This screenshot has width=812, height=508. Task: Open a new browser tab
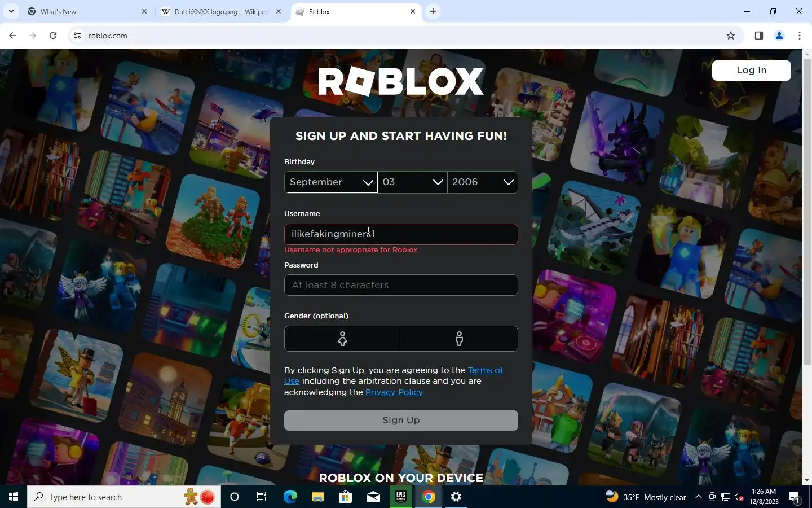pos(433,11)
